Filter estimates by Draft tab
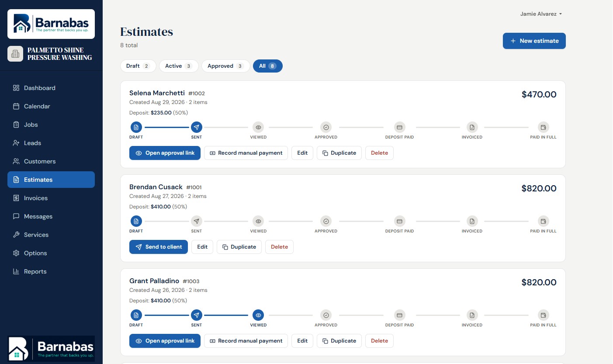This screenshot has width=613, height=364. [x=138, y=66]
